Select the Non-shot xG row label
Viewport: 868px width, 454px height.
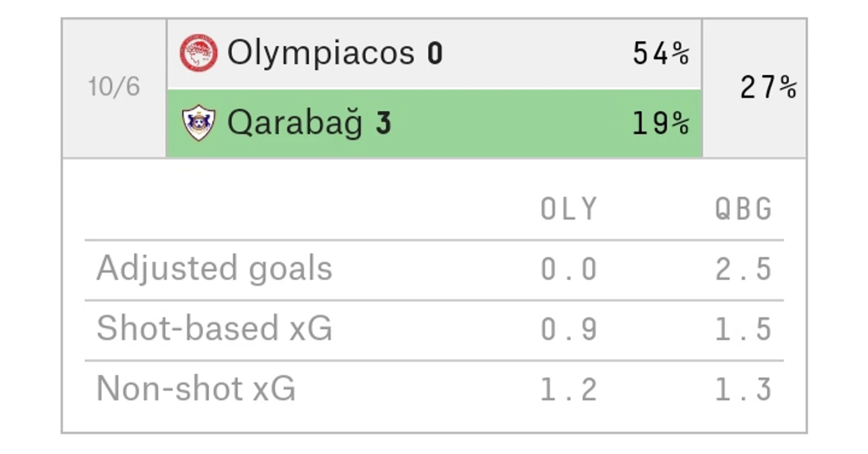tap(196, 389)
